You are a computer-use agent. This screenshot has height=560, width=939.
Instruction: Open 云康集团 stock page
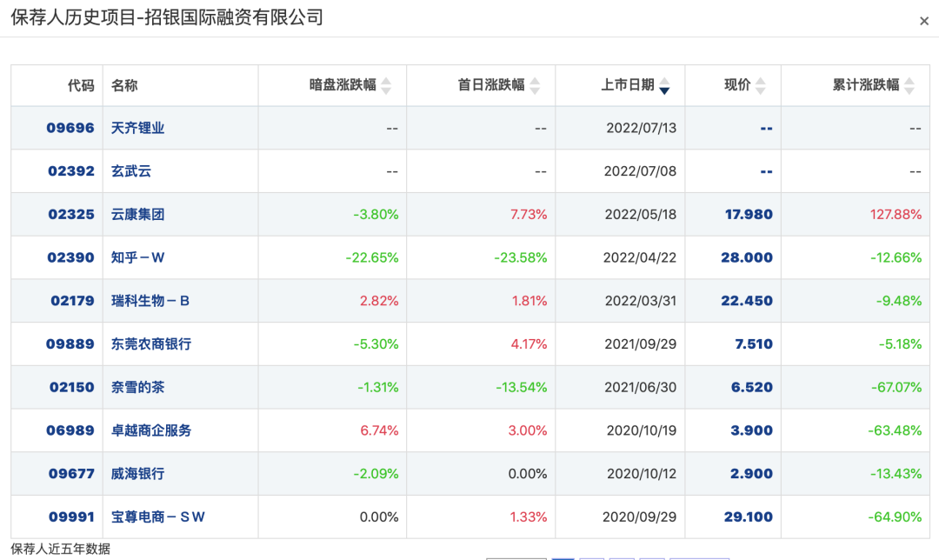click(137, 215)
